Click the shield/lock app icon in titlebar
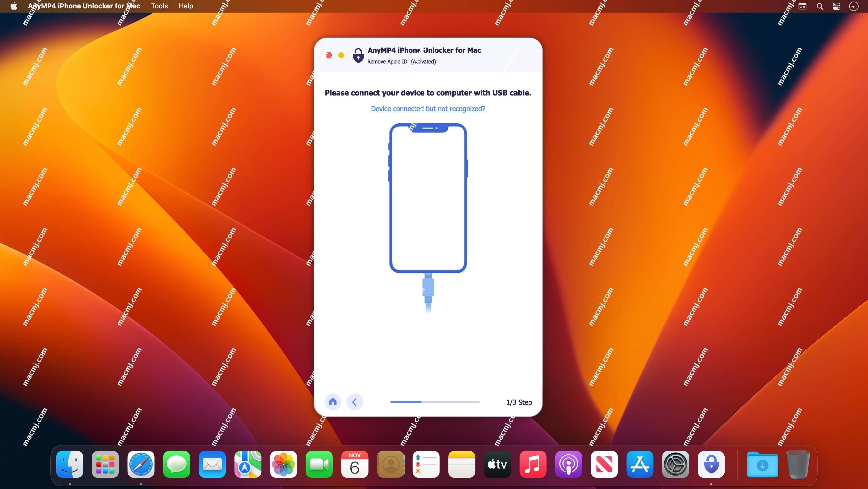 click(358, 55)
